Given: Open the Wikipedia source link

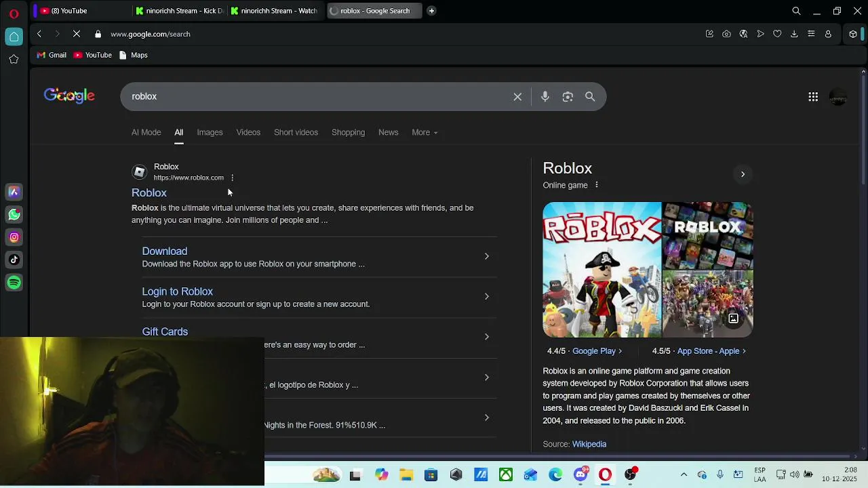Looking at the screenshot, I should point(589,444).
